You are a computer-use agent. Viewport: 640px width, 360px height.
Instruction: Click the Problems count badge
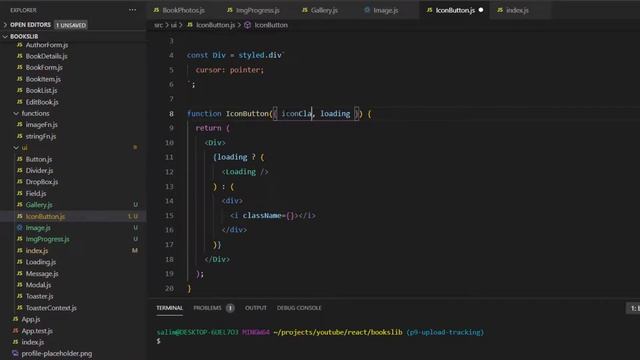tap(230, 308)
